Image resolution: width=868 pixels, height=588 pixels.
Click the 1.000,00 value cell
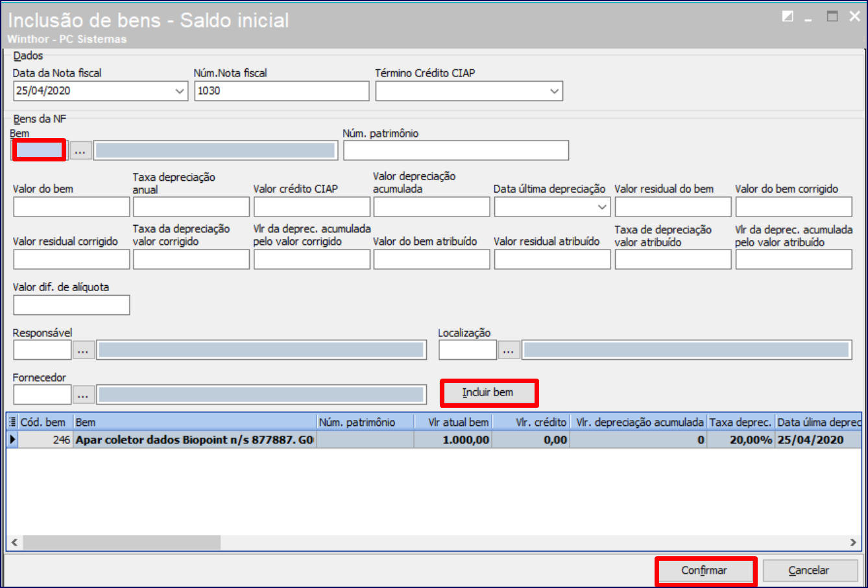tap(453, 440)
